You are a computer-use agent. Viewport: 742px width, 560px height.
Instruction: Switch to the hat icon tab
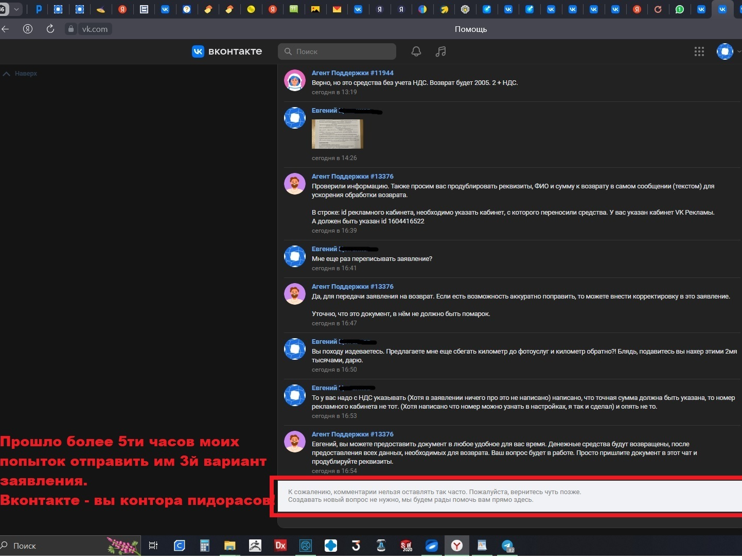click(x=101, y=9)
